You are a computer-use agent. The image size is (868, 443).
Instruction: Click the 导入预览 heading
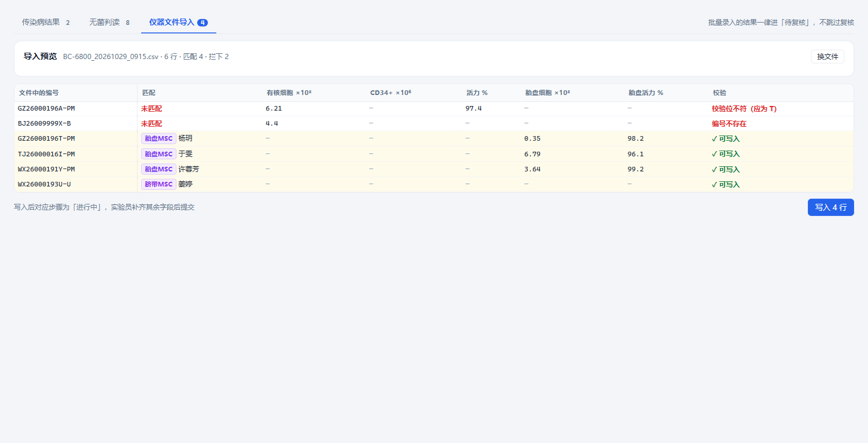(x=40, y=56)
